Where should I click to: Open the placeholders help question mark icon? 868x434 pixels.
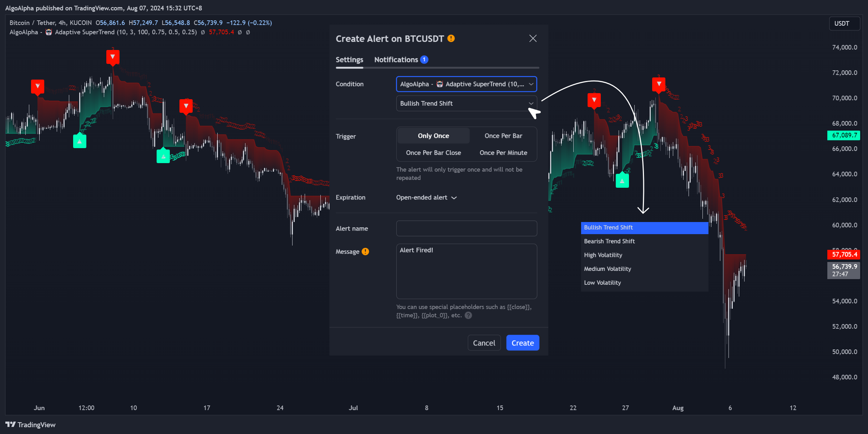pyautogui.click(x=468, y=316)
